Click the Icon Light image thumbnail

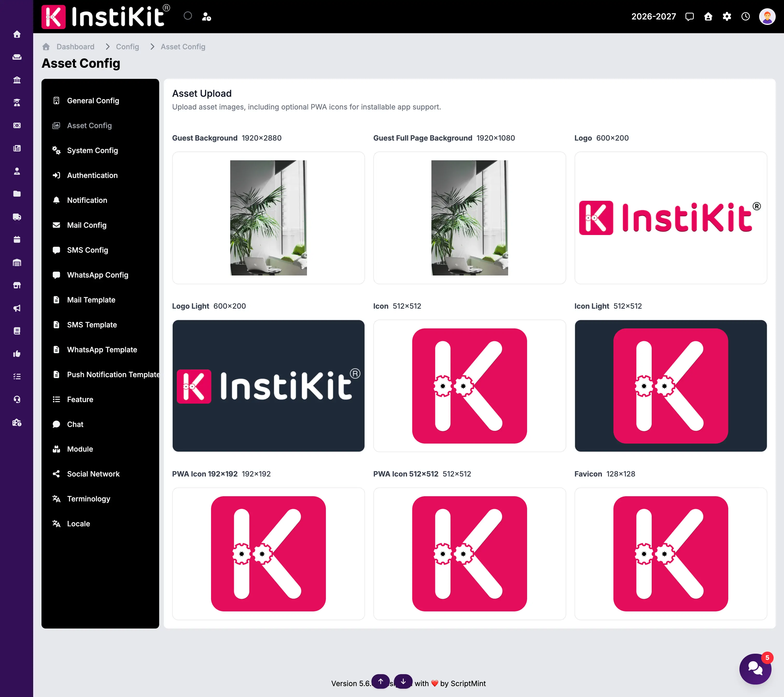670,386
